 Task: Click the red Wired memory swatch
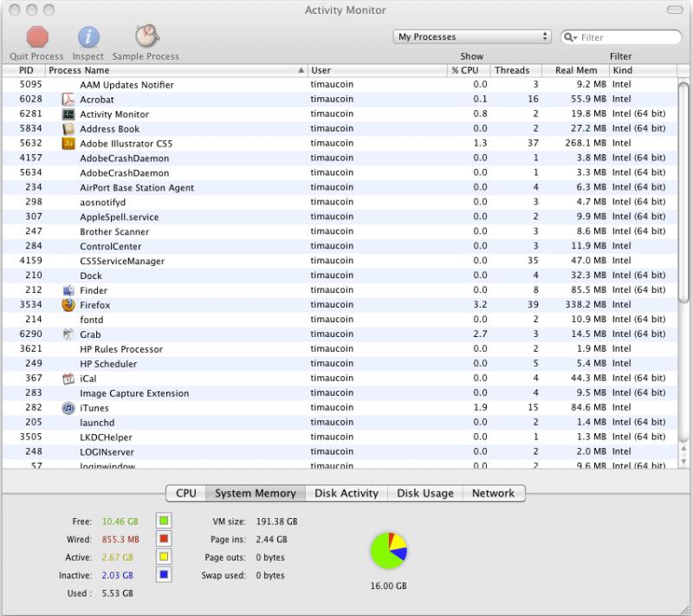[164, 539]
